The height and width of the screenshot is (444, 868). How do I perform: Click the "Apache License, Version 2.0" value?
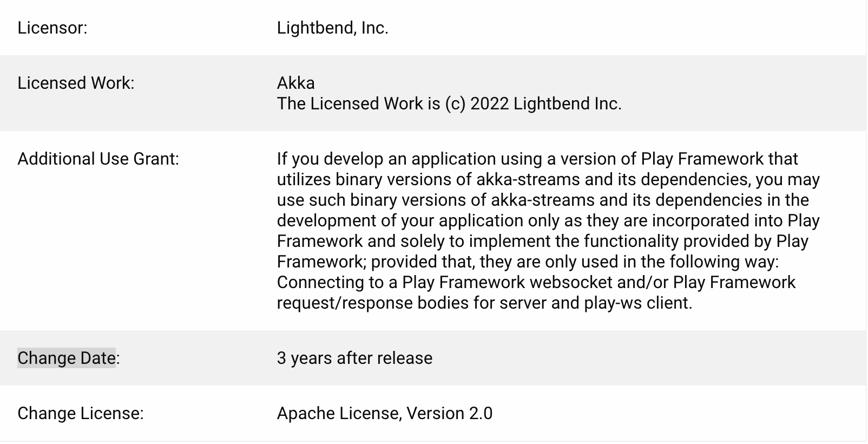[384, 414]
